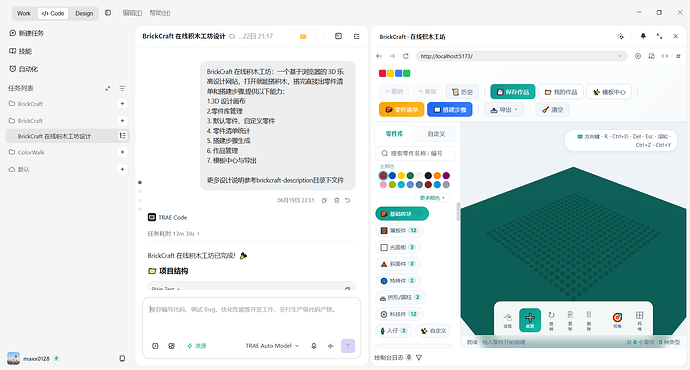Open the 零件清单 parts list
Image resolution: width=690 pixels, height=370 pixels.
401,110
